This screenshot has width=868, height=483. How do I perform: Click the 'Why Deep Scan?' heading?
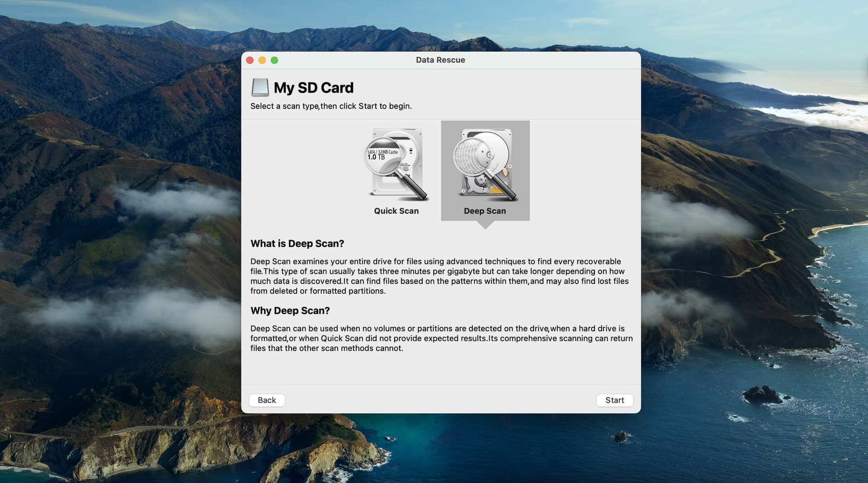tap(290, 310)
